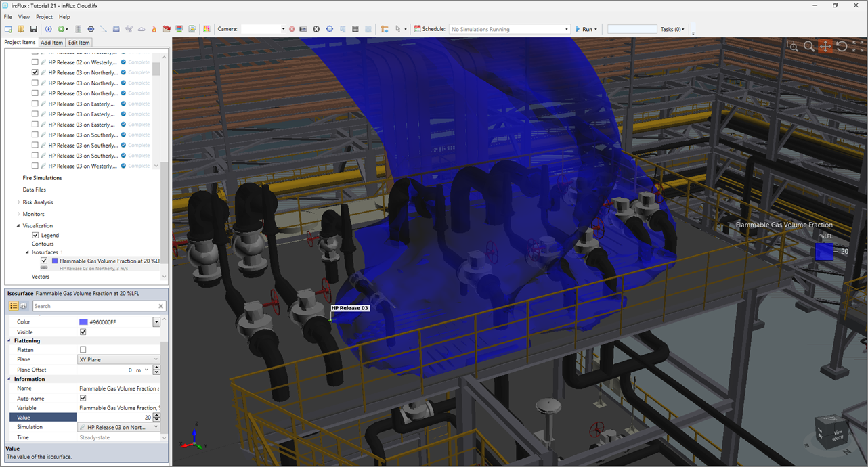Image resolution: width=868 pixels, height=467 pixels.
Task: Click the #960000FF color swatch
Action: (83, 322)
